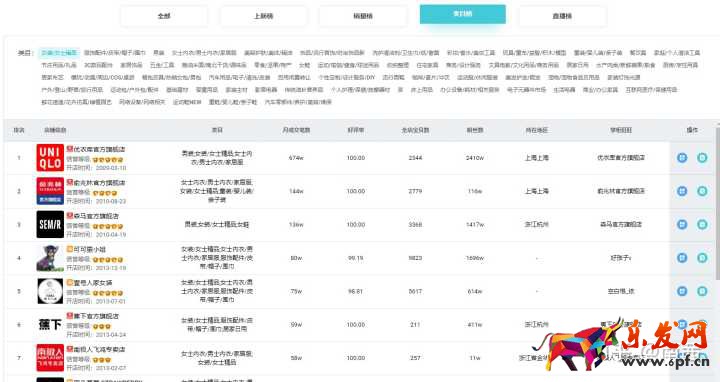Viewport: 720px width, 382px height.
Task: Click the teal action icon in the second row
Action: click(x=702, y=191)
